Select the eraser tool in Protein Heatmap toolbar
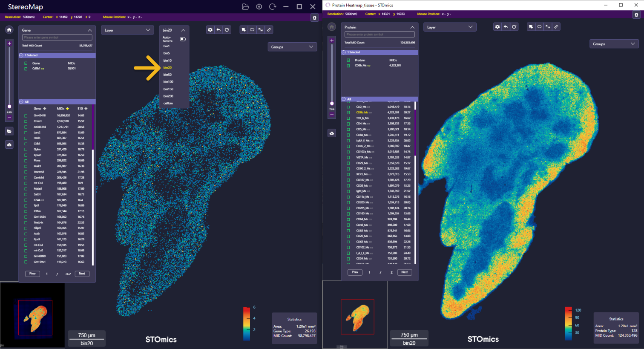 coord(556,27)
